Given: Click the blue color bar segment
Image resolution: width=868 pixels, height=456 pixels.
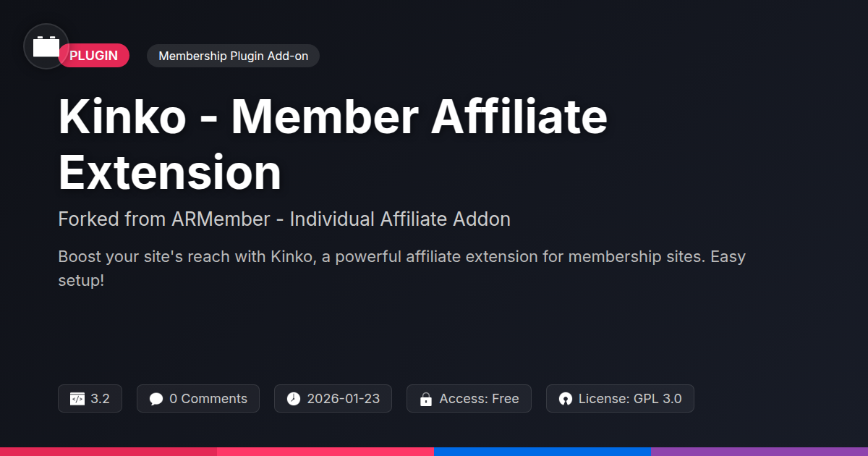Looking at the screenshot, I should 542,451.
